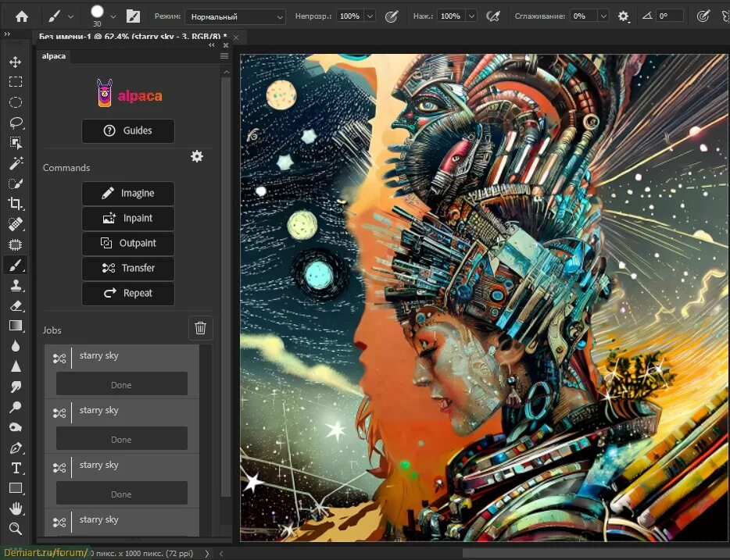The width and height of the screenshot is (730, 560).
Task: Toggle the brush settings panel icon
Action: pos(133,16)
